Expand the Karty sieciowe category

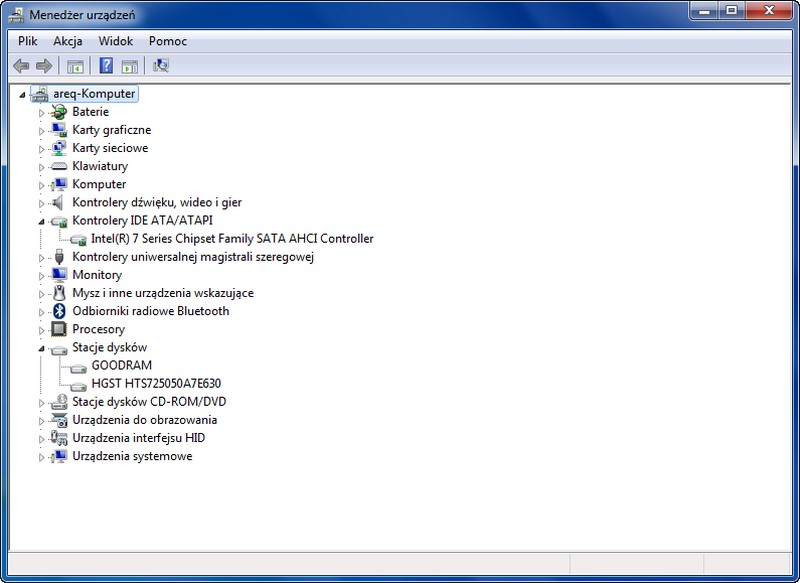click(41, 149)
